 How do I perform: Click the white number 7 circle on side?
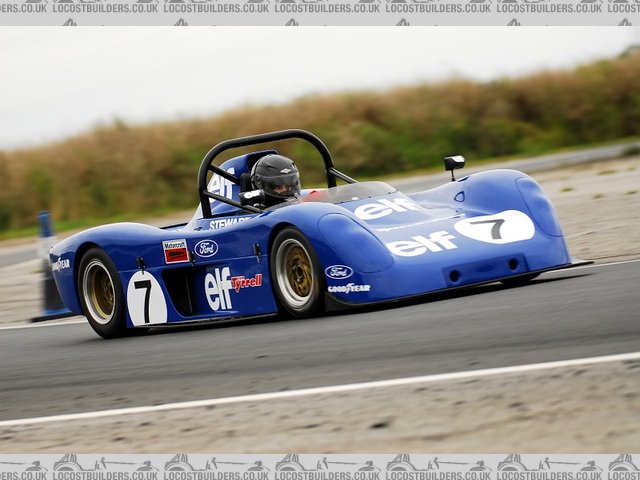pyautogui.click(x=146, y=298)
